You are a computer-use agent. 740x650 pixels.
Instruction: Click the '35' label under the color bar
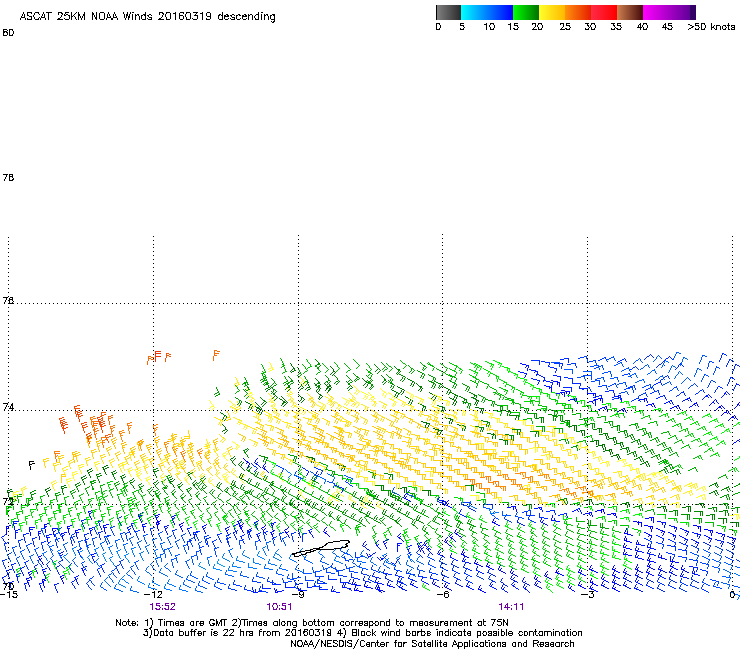coord(616,27)
